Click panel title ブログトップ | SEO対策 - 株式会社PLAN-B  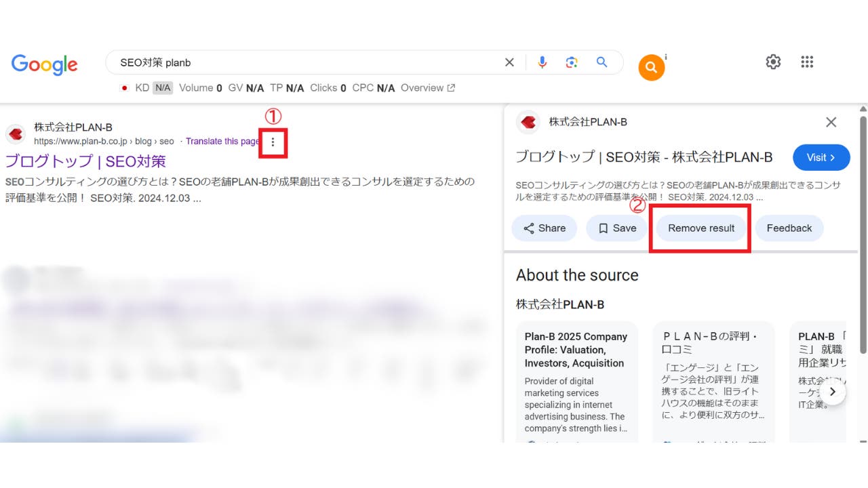644,157
